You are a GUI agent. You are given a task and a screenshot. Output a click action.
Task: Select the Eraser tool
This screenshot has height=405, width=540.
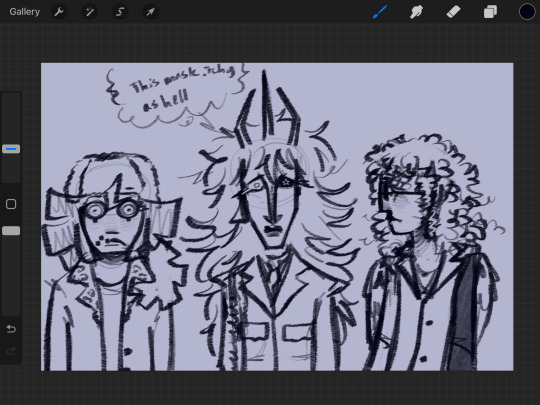[453, 12]
